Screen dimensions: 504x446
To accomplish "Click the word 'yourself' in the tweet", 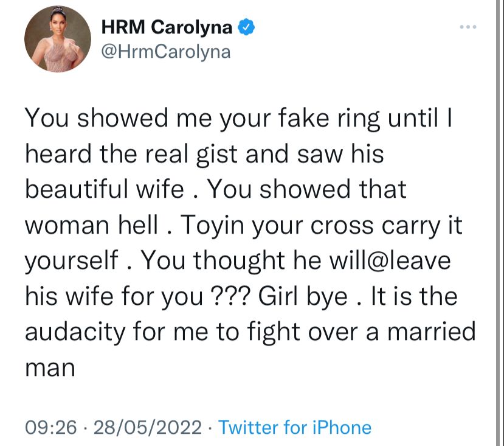I will (x=72, y=261).
